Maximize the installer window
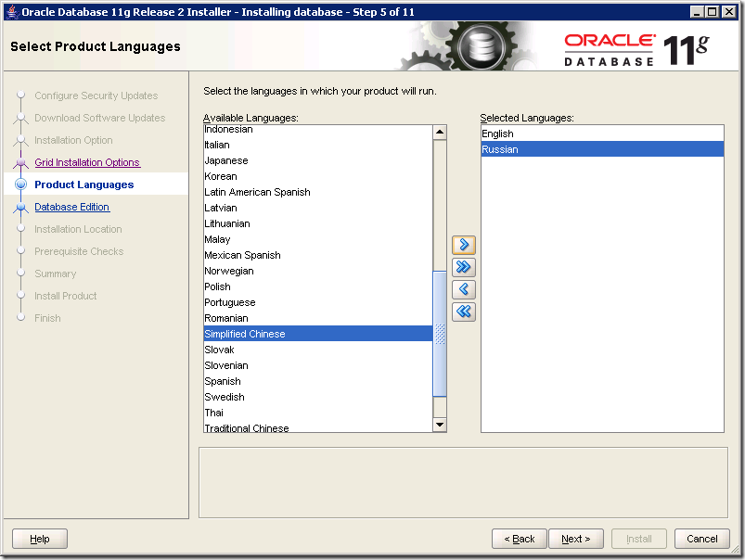 pos(713,12)
